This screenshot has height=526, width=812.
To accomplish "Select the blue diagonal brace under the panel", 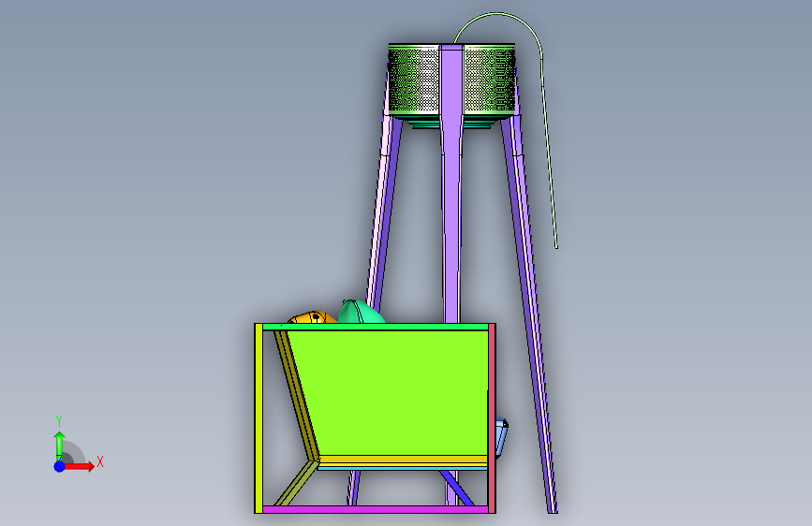I will point(456,489).
